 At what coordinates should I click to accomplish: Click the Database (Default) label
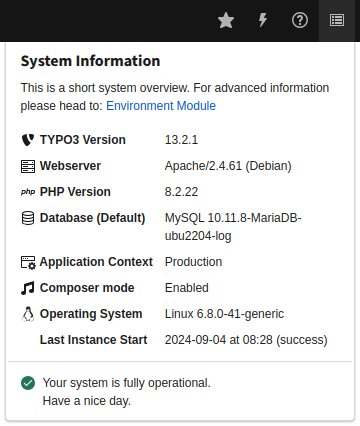point(93,218)
